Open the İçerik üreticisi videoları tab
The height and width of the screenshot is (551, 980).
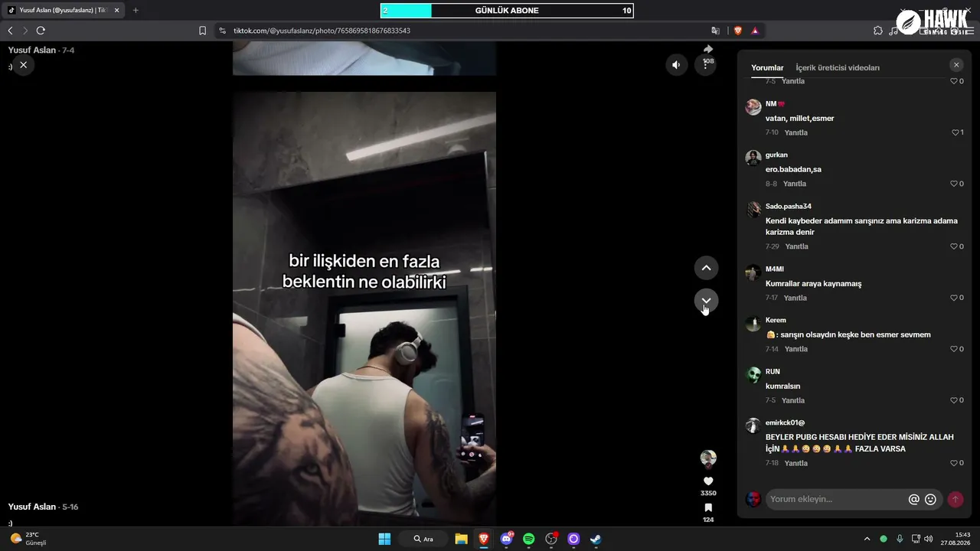click(838, 68)
